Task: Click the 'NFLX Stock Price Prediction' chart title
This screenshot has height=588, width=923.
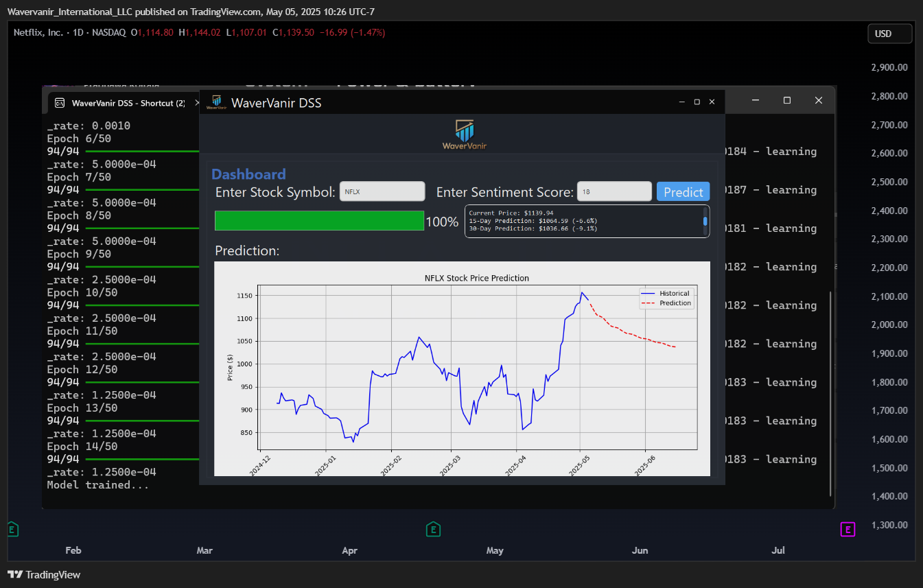Action: 477,278
